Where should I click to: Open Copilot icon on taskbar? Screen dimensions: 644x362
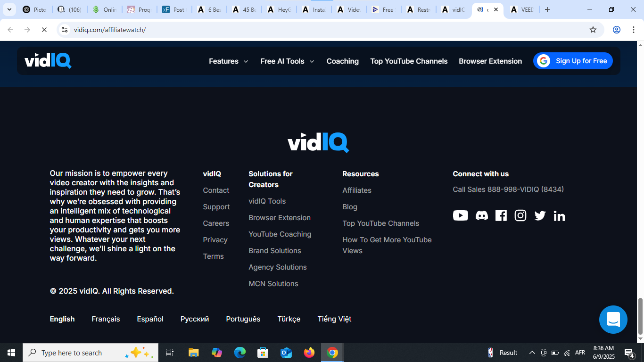point(217,353)
